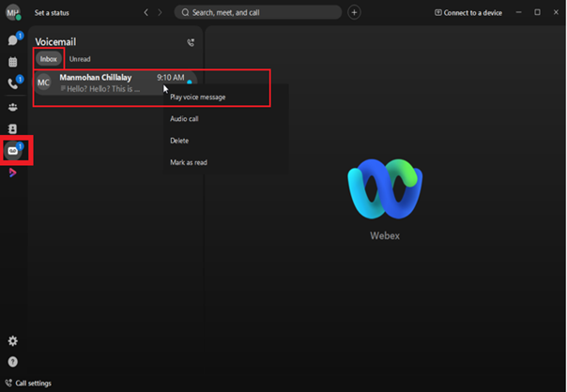Click the MH profile avatar

(x=13, y=12)
